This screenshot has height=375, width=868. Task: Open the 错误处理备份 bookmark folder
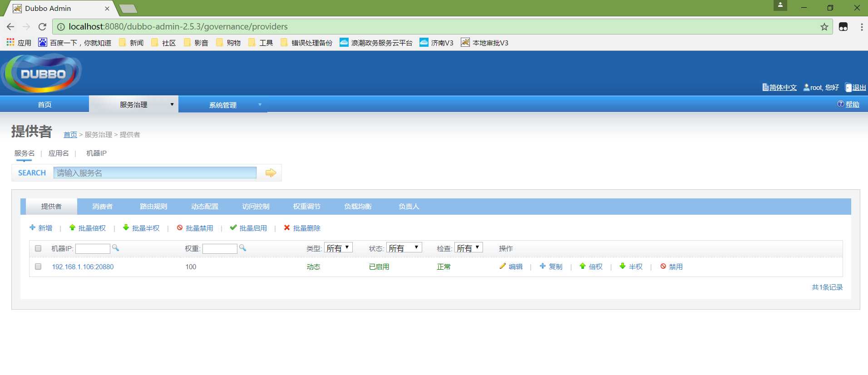pos(306,43)
